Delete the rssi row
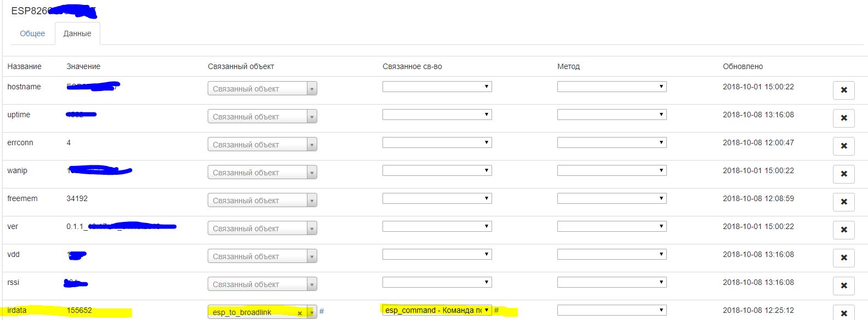Viewport: 868px width, 320px height. click(x=843, y=285)
